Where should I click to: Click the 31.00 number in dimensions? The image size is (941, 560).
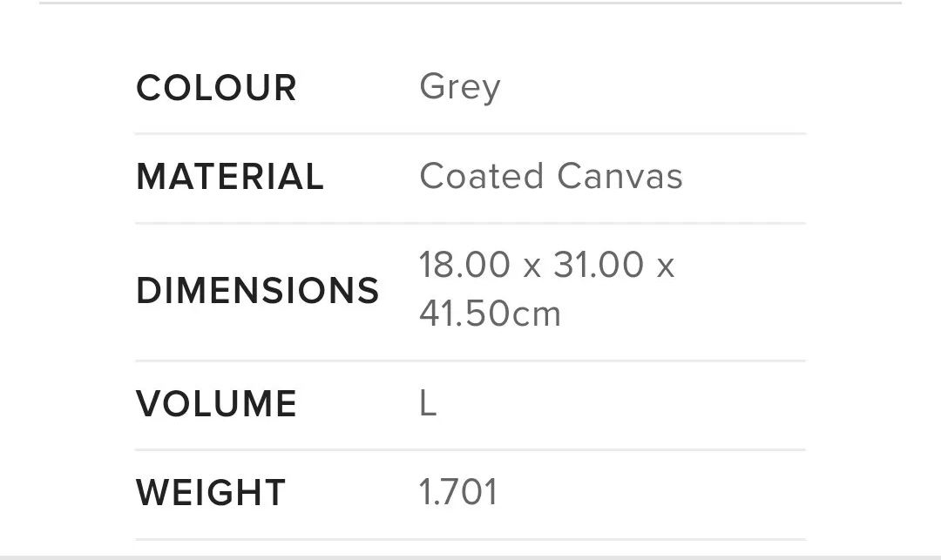tap(599, 265)
